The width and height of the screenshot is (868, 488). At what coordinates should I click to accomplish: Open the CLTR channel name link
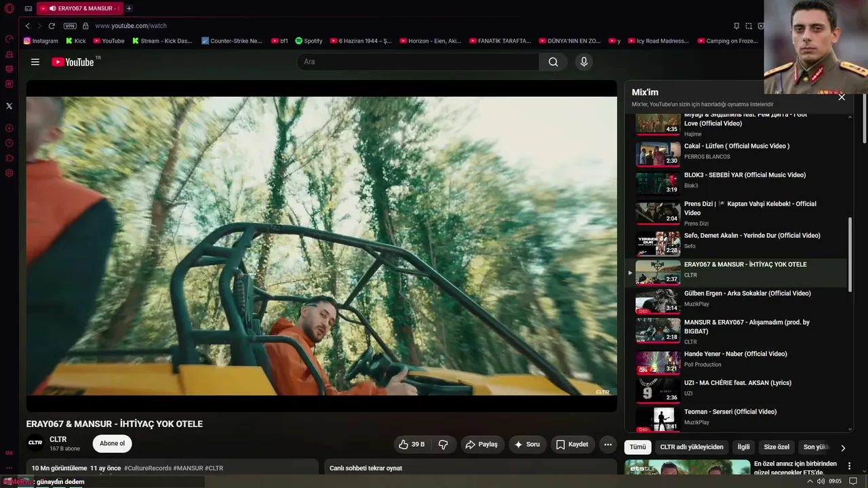(58, 439)
